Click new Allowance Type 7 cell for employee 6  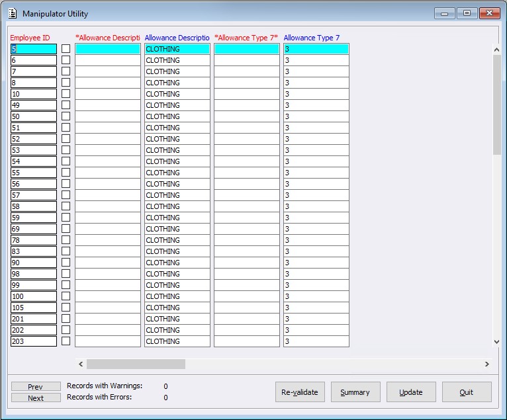click(x=247, y=60)
